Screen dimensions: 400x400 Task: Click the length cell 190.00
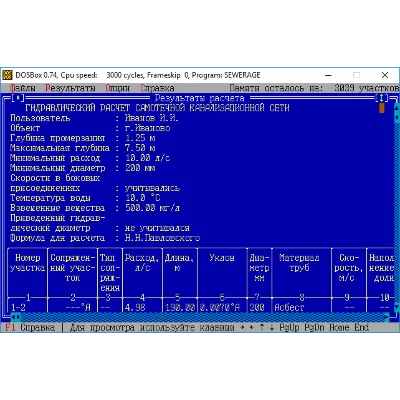[x=180, y=308]
